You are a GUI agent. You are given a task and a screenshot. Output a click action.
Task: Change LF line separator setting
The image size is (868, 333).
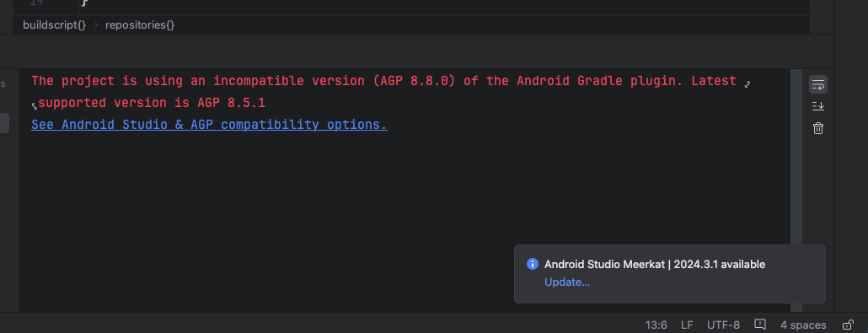click(687, 325)
